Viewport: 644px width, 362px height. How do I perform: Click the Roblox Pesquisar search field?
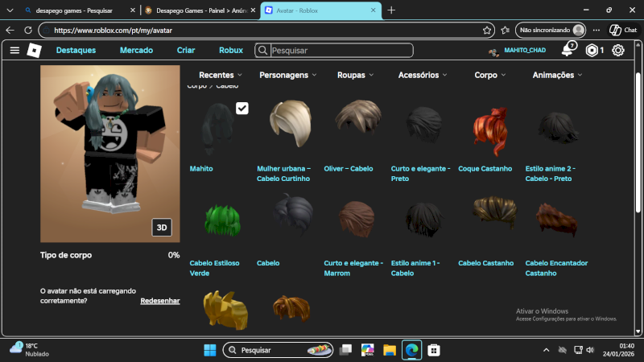(x=340, y=50)
